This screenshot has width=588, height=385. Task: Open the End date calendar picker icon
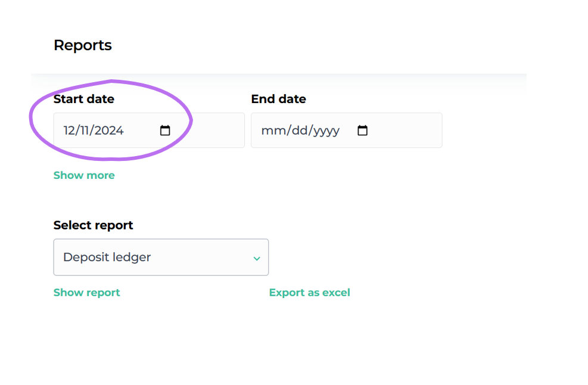coord(362,131)
